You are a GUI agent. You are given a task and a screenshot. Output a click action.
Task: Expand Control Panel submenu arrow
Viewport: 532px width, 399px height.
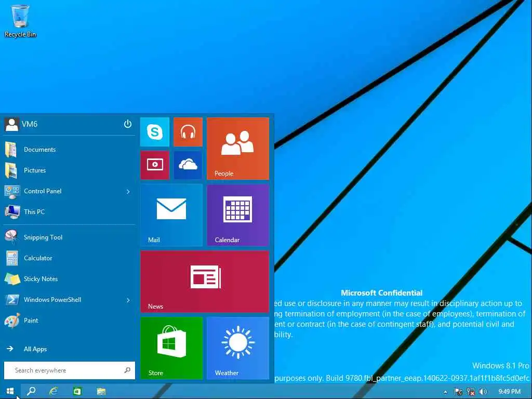pos(128,192)
